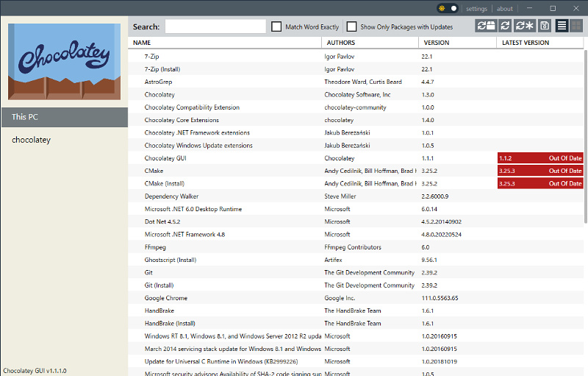Select Chocolatey Core Extensions row
The height and width of the screenshot is (376, 588).
tap(356, 120)
